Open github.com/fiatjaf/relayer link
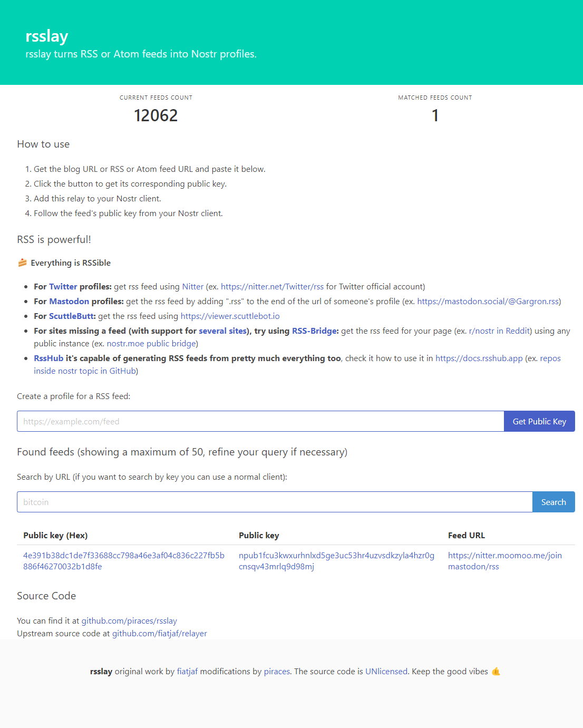 click(x=160, y=634)
